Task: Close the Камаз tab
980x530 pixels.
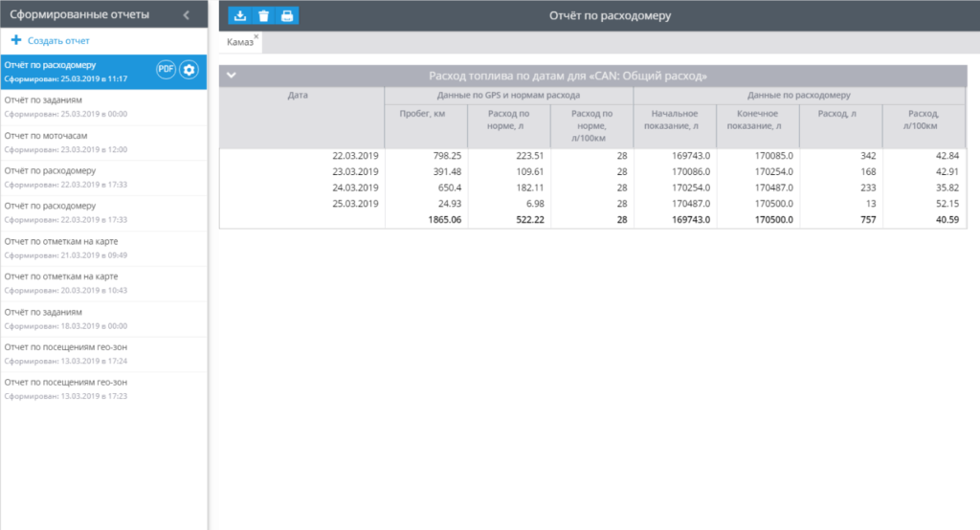Action: [x=256, y=36]
